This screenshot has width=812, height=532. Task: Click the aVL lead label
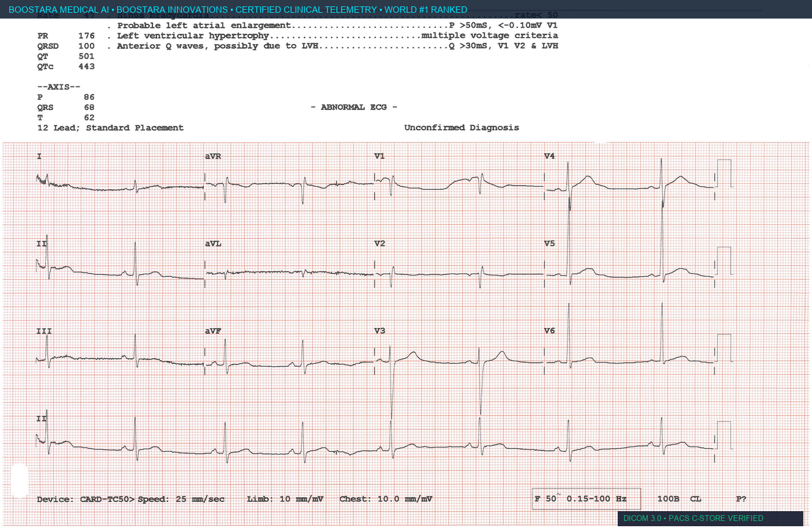point(213,244)
